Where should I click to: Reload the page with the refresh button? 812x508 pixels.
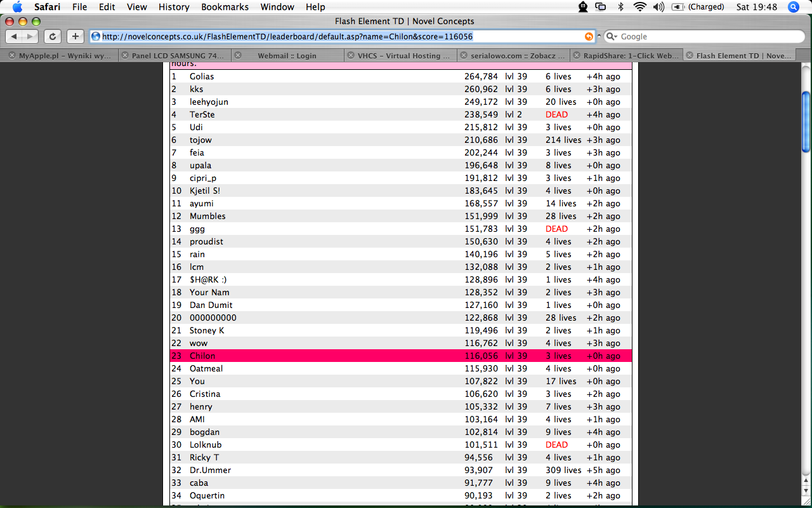tap(53, 36)
